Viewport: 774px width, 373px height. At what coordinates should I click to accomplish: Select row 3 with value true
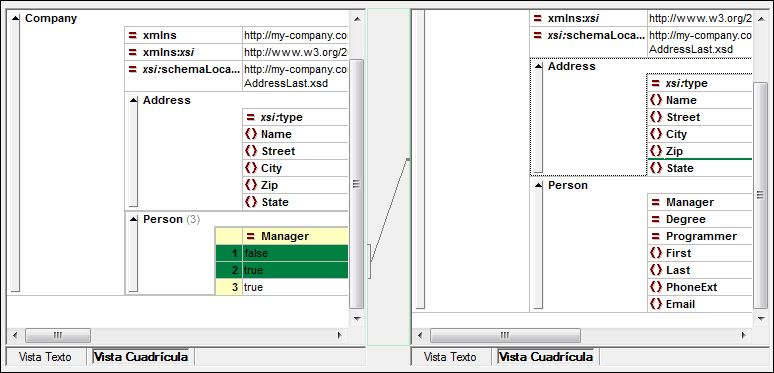point(282,287)
